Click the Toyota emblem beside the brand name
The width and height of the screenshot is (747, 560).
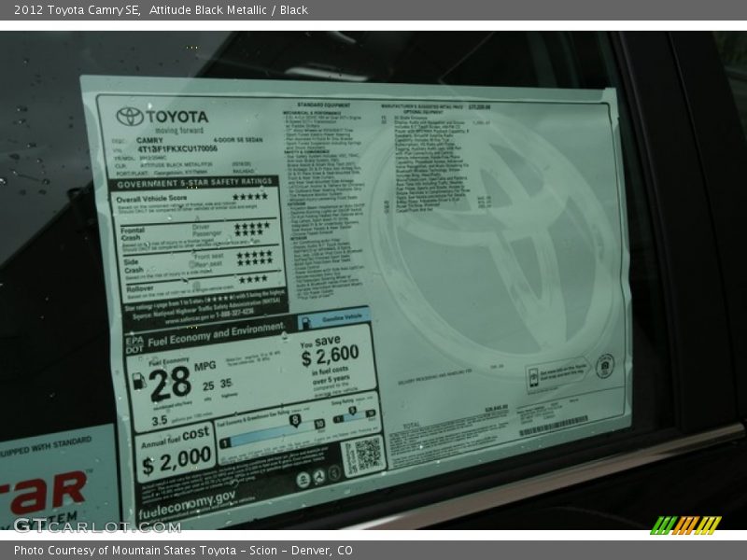tap(130, 117)
